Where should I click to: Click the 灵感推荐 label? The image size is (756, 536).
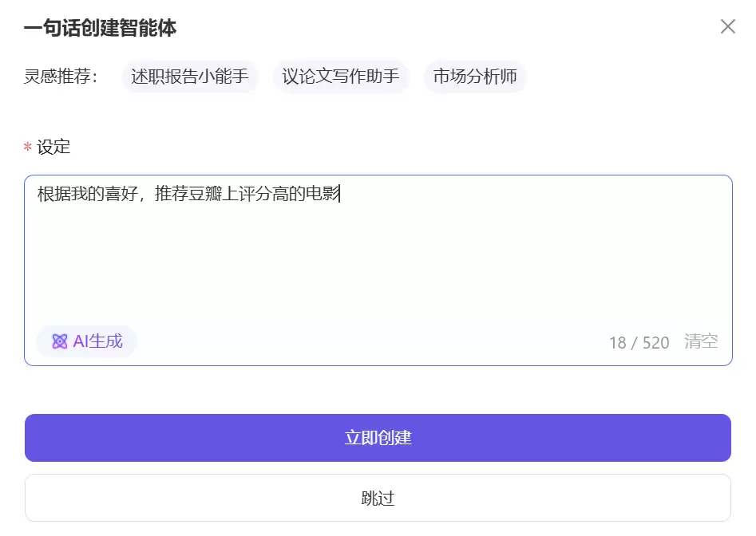(x=61, y=76)
